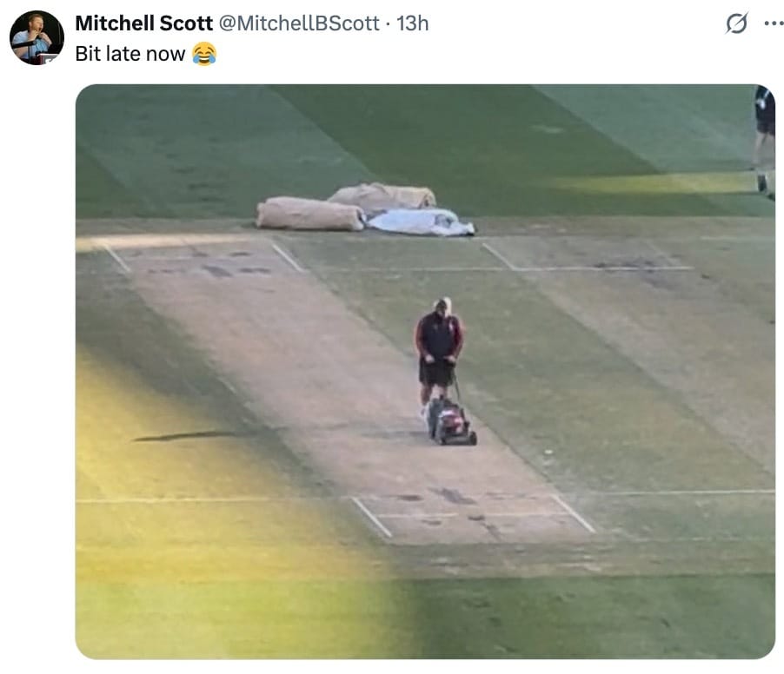This screenshot has width=784, height=674.
Task: Click the display name Mitchell Scott
Action: (144, 23)
